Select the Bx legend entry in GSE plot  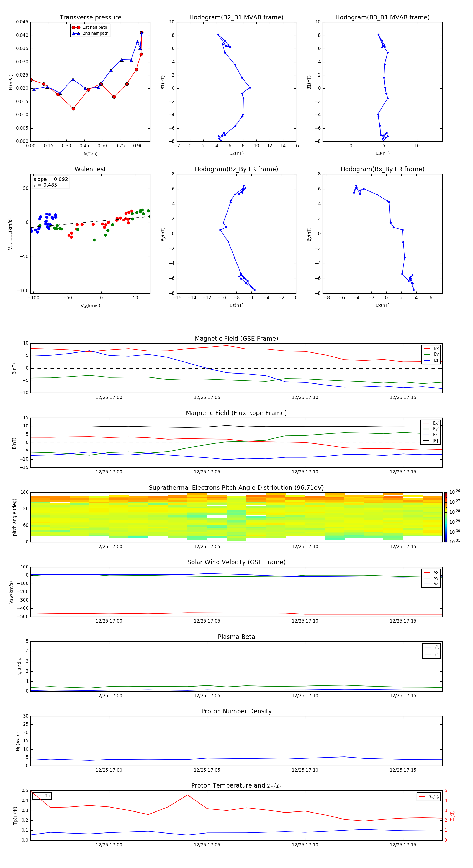pos(431,349)
